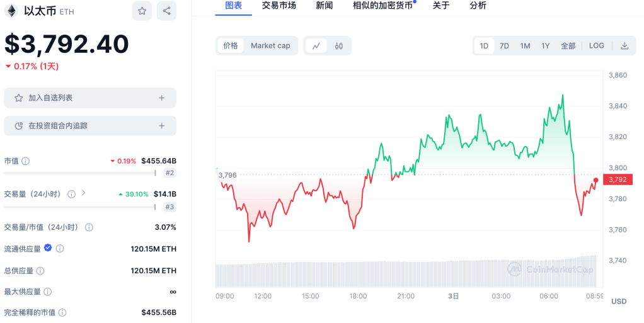Click the share icon next to ETH

coord(166,11)
